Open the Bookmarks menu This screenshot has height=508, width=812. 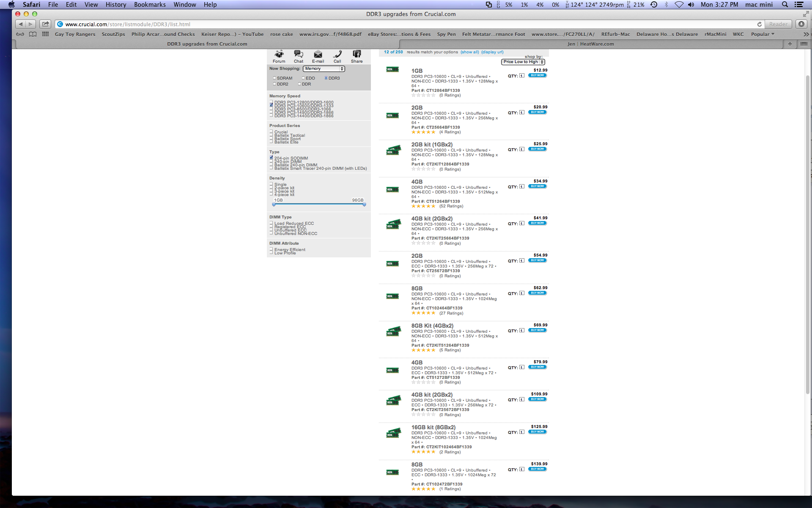[x=150, y=5]
